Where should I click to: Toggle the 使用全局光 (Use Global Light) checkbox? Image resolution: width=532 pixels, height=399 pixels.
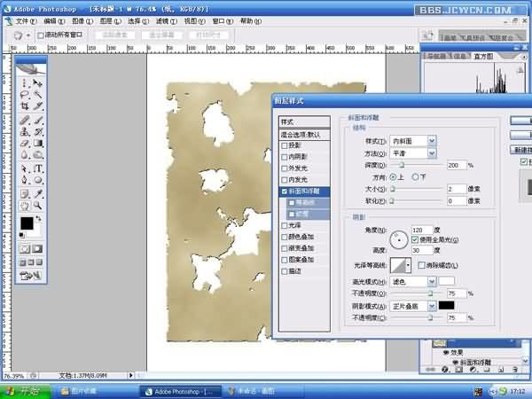coord(415,239)
